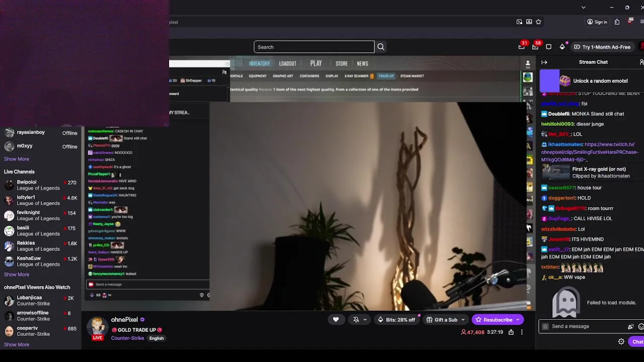Click the verified badge next to ohnePixel

point(142,320)
